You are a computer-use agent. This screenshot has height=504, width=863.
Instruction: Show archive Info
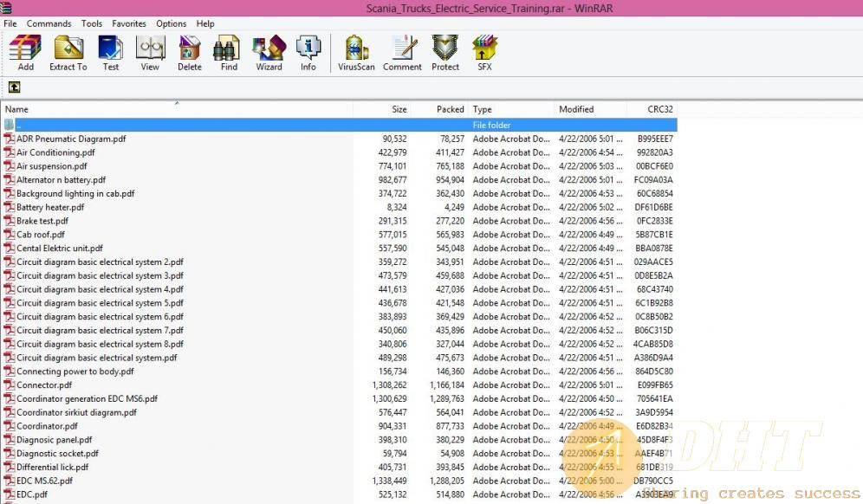pos(308,48)
